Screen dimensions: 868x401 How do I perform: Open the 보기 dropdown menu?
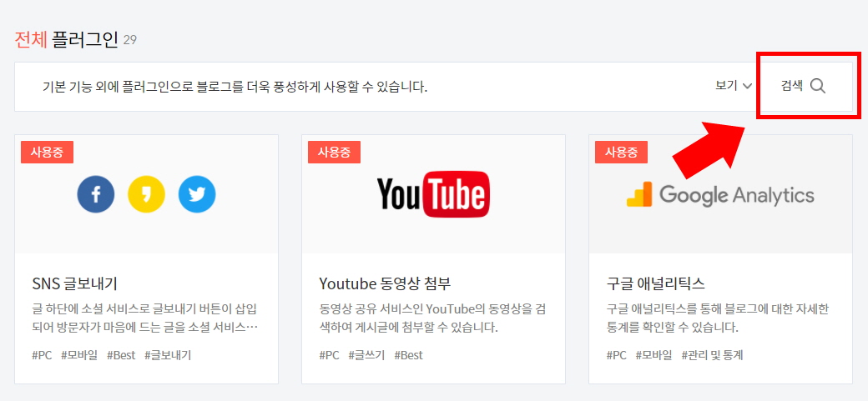point(734,86)
